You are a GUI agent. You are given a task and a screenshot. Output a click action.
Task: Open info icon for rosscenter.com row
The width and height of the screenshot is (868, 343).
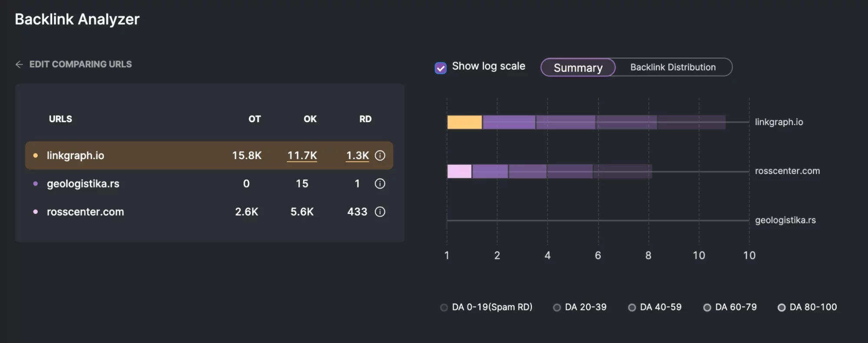coord(380,212)
